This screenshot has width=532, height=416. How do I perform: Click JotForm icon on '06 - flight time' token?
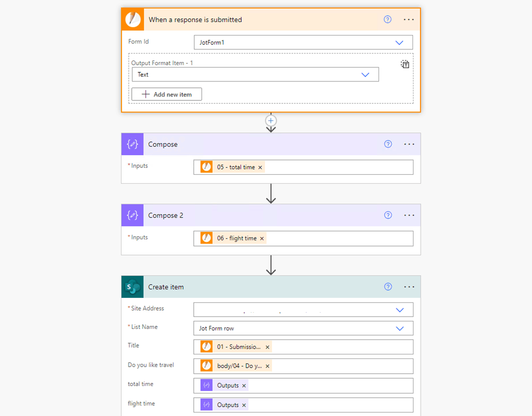[x=206, y=238]
